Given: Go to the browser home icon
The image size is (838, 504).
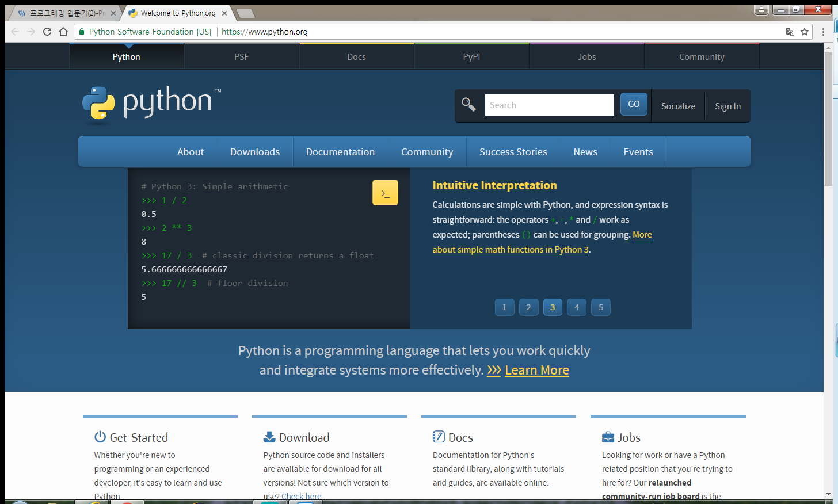Looking at the screenshot, I should tap(63, 32).
